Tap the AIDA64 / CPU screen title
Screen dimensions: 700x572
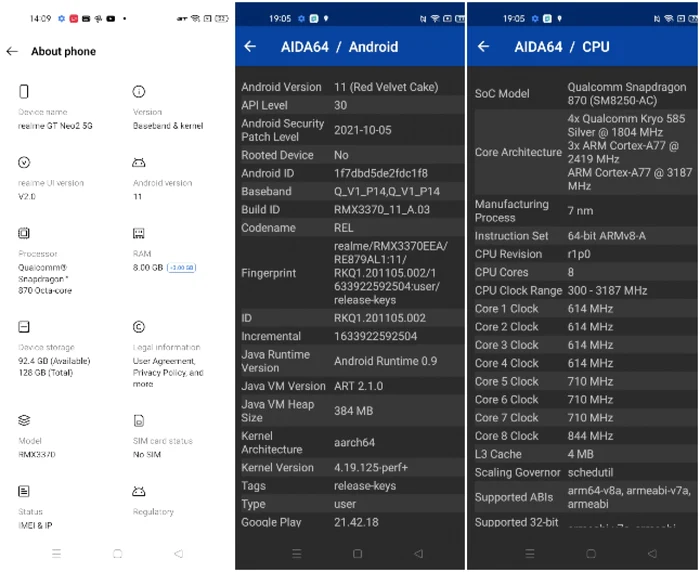click(562, 47)
